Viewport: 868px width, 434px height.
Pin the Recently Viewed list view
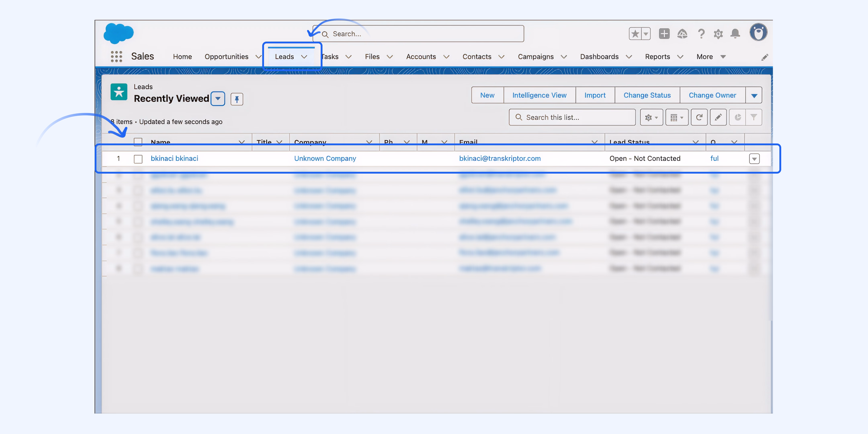237,99
